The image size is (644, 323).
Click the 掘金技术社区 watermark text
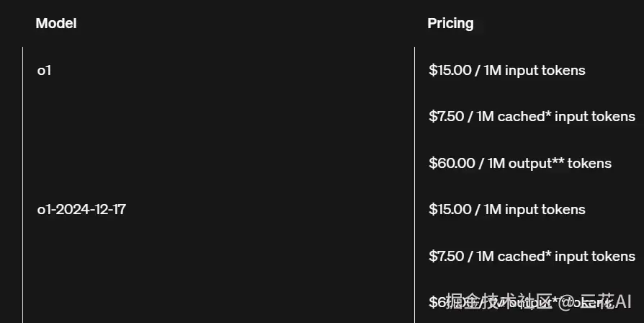tap(499, 301)
